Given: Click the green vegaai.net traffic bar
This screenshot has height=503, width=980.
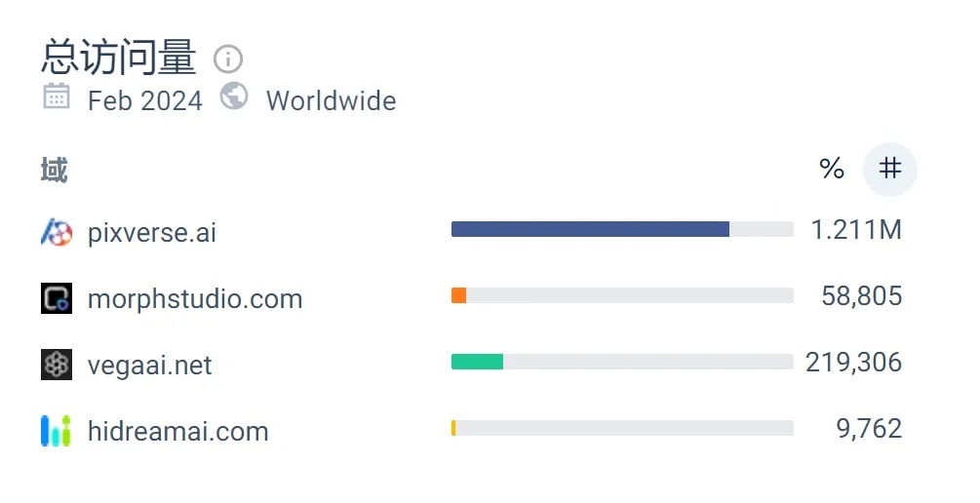Looking at the screenshot, I should 477,362.
